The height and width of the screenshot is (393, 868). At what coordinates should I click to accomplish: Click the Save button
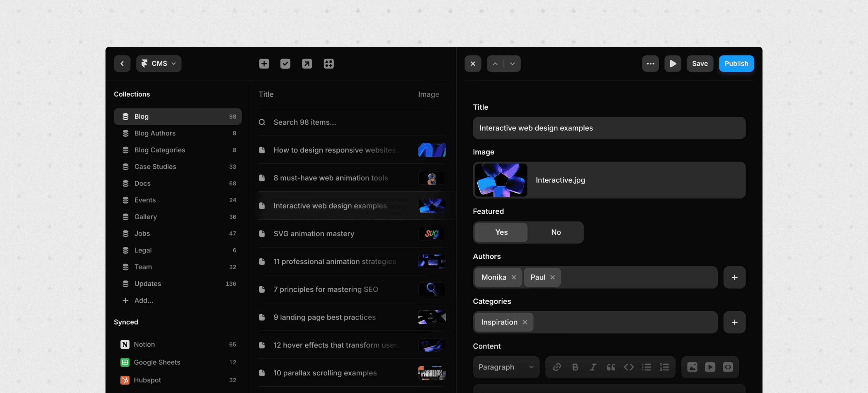pos(699,63)
